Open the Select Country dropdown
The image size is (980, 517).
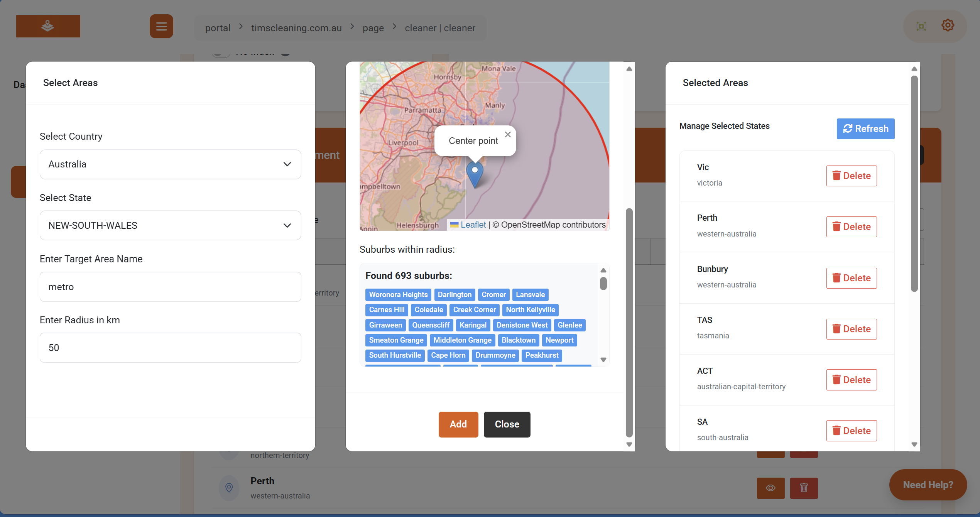point(170,164)
